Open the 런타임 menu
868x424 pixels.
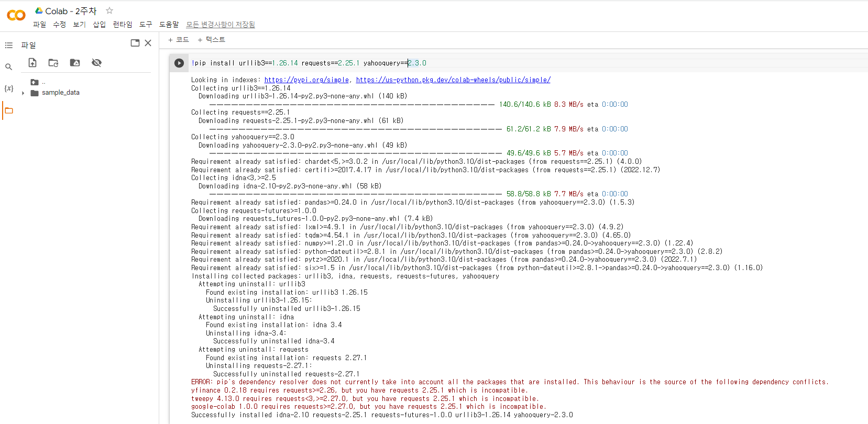tap(123, 25)
